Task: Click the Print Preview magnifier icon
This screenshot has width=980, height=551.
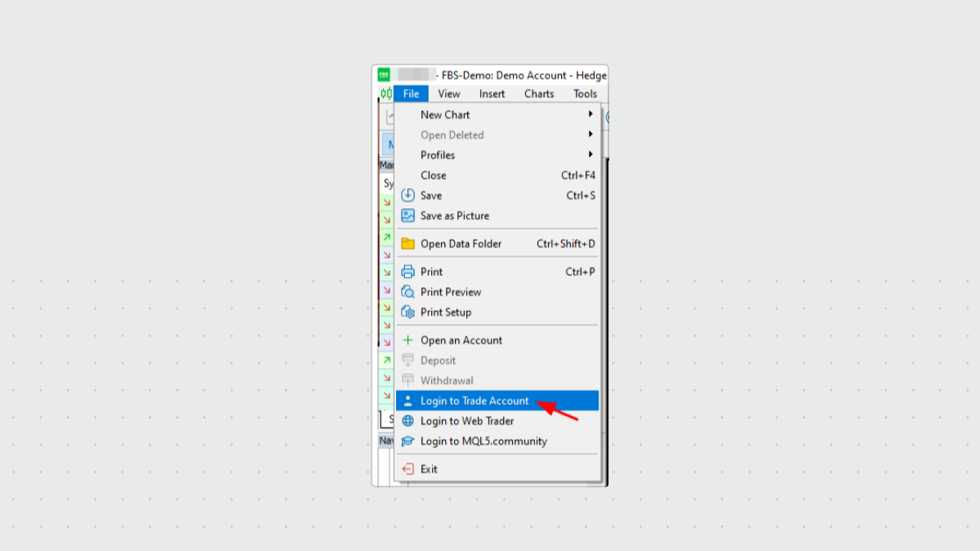Action: 408,292
